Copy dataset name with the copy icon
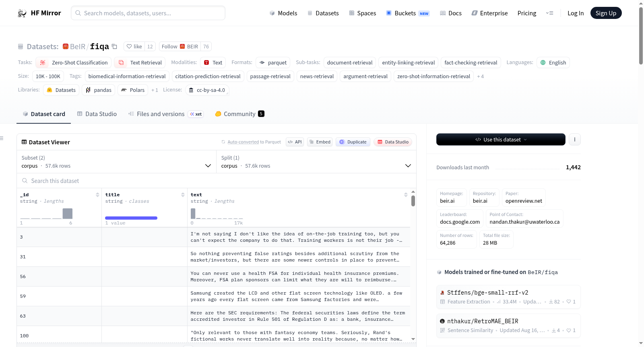644x347 pixels. [114, 46]
